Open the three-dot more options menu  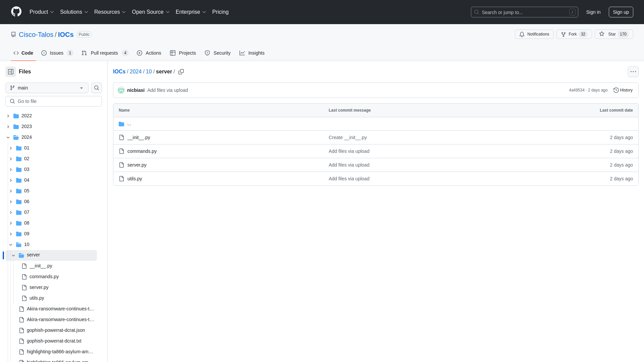(633, 72)
